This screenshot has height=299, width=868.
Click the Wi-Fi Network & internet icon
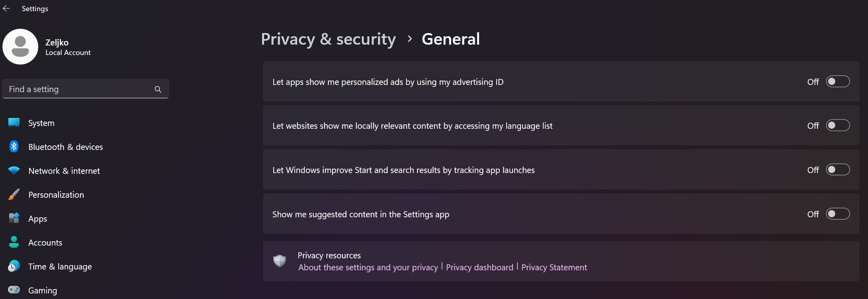14,170
